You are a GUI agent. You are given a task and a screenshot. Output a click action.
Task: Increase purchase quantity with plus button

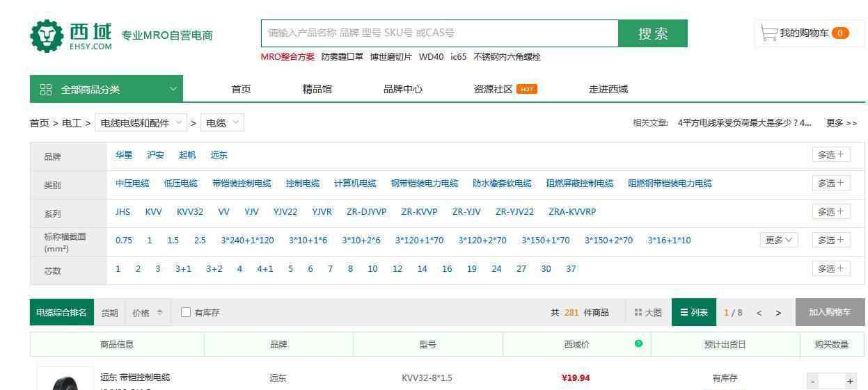tap(849, 381)
